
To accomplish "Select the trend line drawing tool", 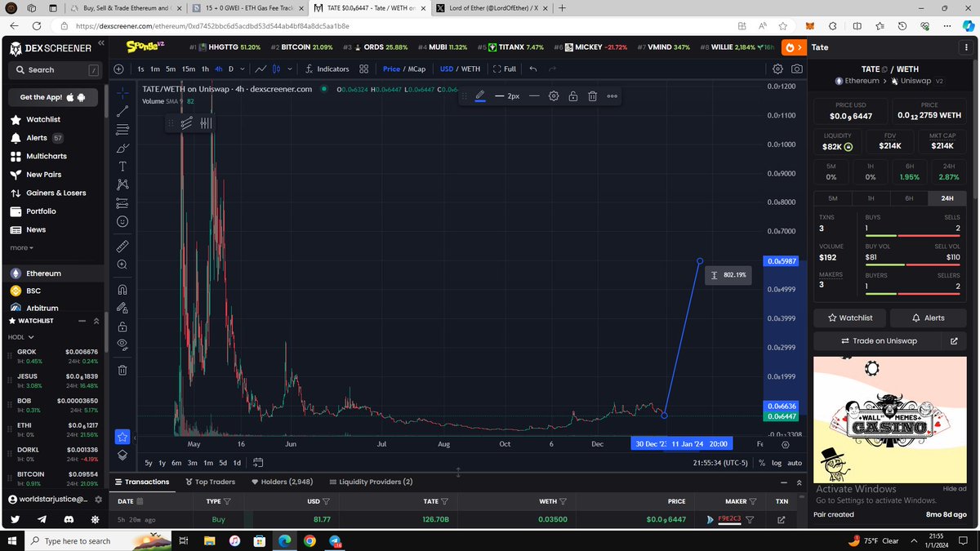I will pos(122,110).
